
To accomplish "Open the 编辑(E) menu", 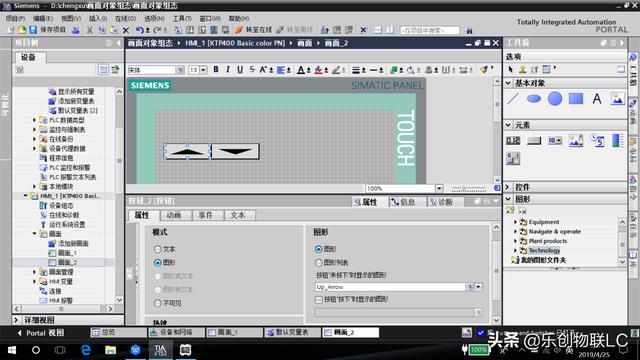I will pos(43,18).
